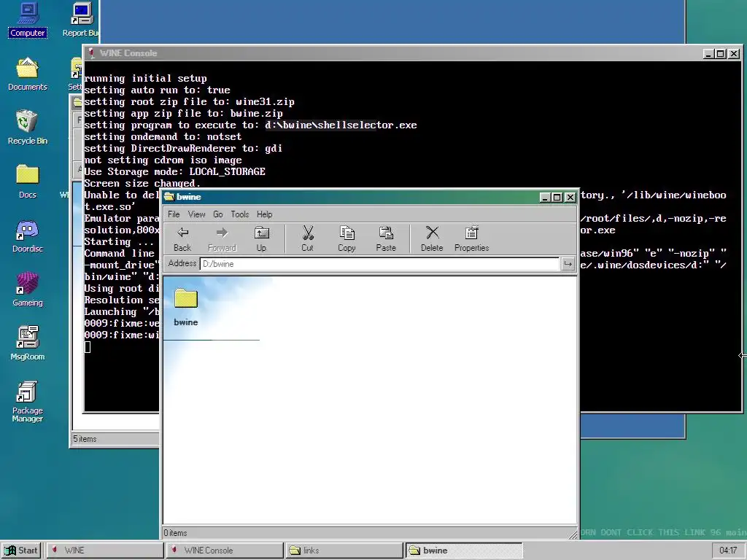Click the folder icon in bwine title bar
Image resolution: width=747 pixels, height=560 pixels.
pos(169,197)
